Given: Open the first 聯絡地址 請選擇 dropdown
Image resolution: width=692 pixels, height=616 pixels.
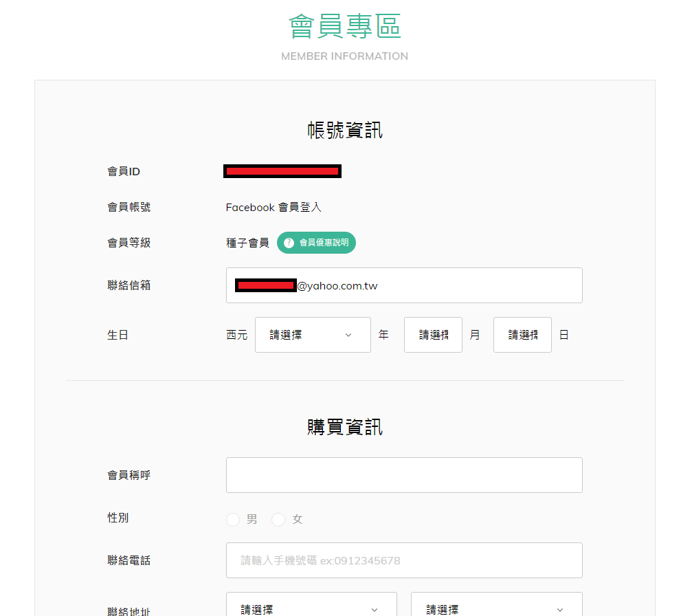Looking at the screenshot, I should pyautogui.click(x=311, y=604).
